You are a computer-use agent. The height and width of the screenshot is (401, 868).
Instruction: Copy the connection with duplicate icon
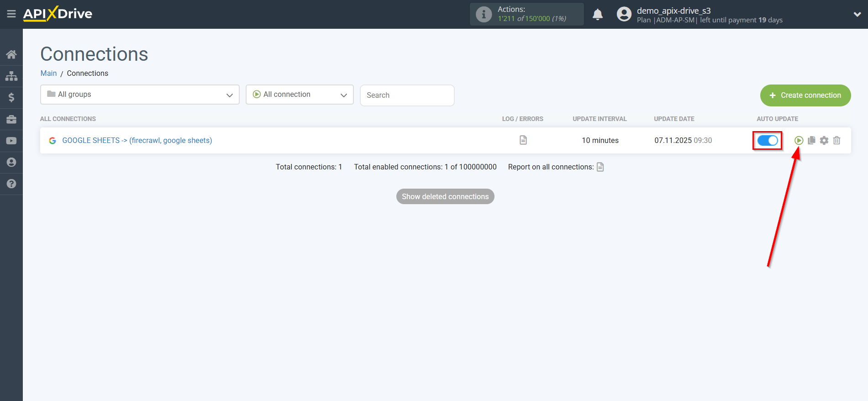(811, 141)
